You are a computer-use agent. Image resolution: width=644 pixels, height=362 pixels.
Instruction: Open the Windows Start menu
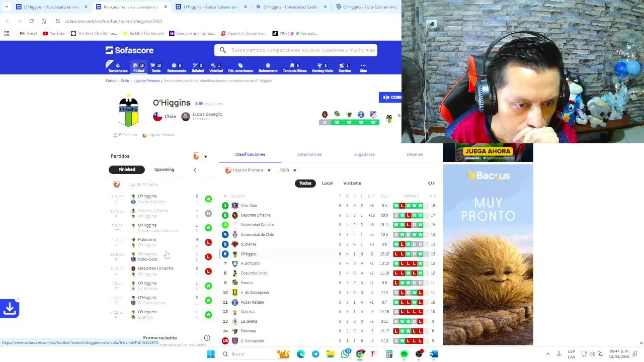(x=211, y=354)
